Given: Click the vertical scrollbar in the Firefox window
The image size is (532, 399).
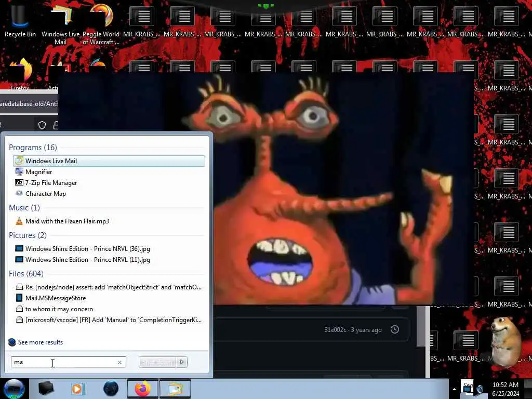Looking at the screenshot, I should 421,326.
